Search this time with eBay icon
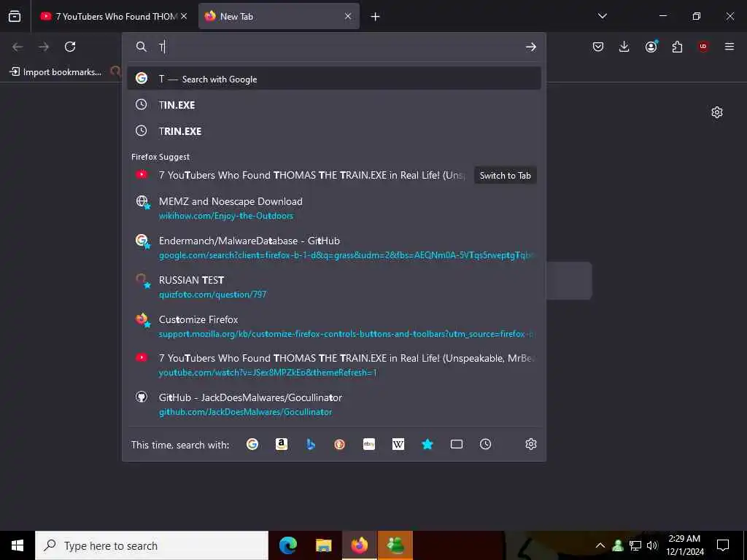747x560 pixels. (368, 444)
